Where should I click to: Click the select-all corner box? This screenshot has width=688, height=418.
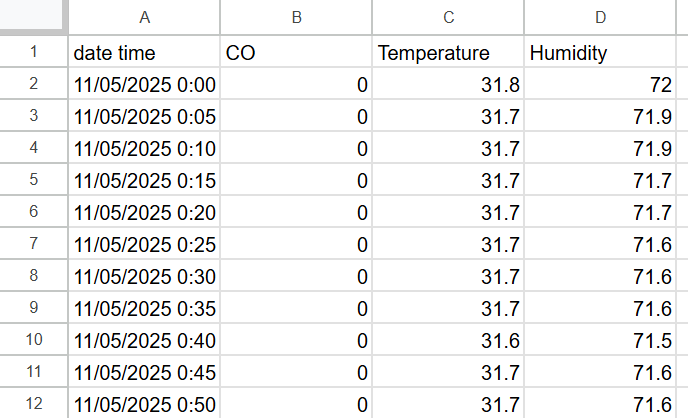tap(33, 17)
